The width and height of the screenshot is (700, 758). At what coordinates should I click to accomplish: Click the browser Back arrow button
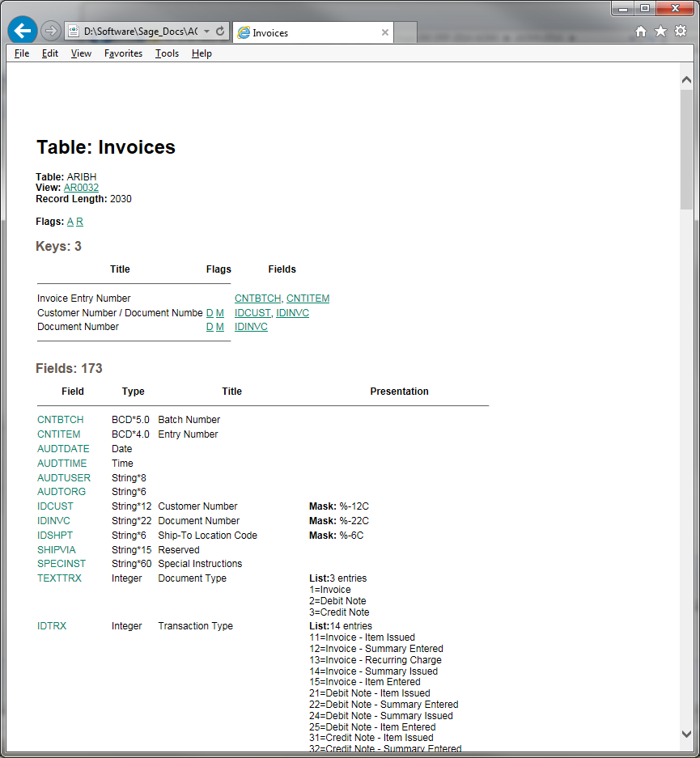point(22,31)
